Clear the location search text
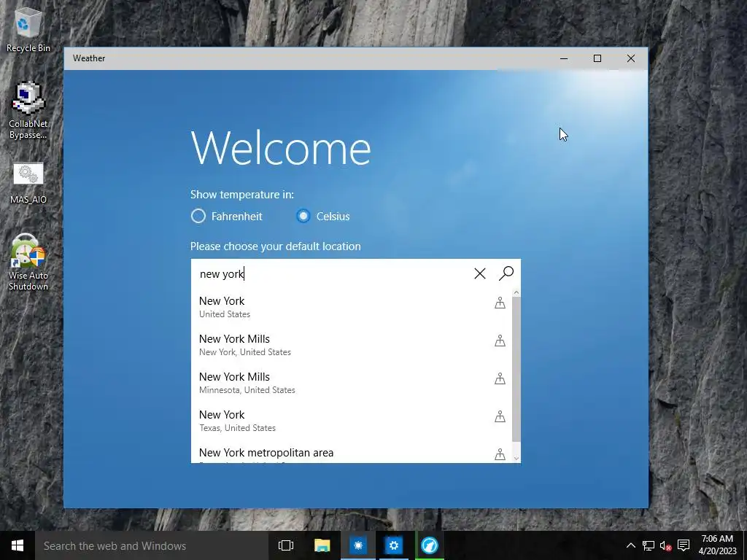Viewport: 747px width, 560px height. click(x=480, y=273)
